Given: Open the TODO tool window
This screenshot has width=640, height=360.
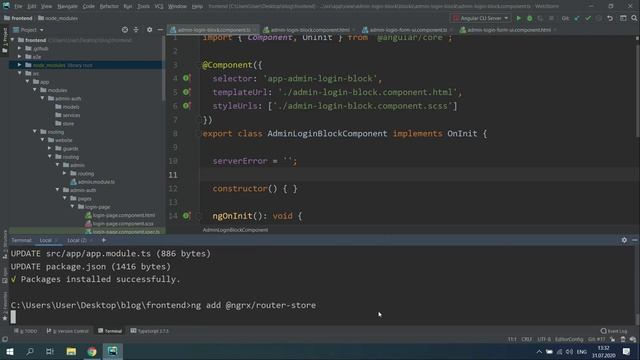Looking at the screenshot, I should coord(26,331).
